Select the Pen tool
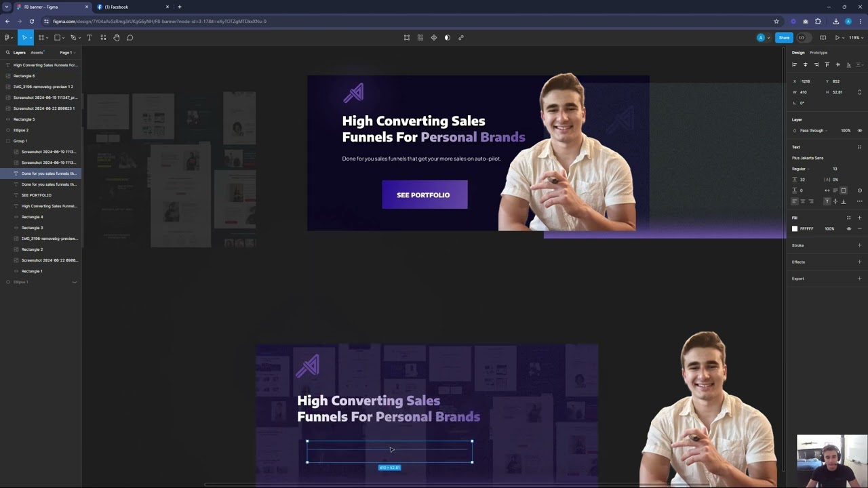The height and width of the screenshot is (488, 868). point(73,37)
